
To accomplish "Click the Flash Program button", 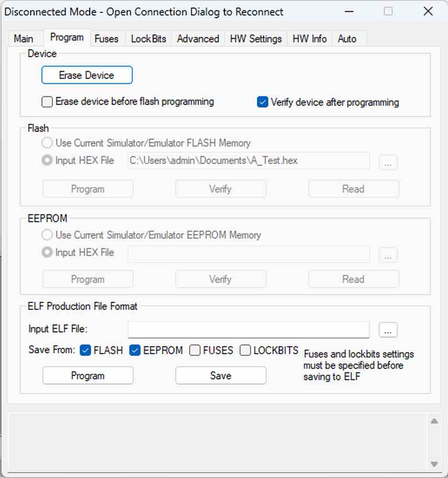I will click(88, 189).
